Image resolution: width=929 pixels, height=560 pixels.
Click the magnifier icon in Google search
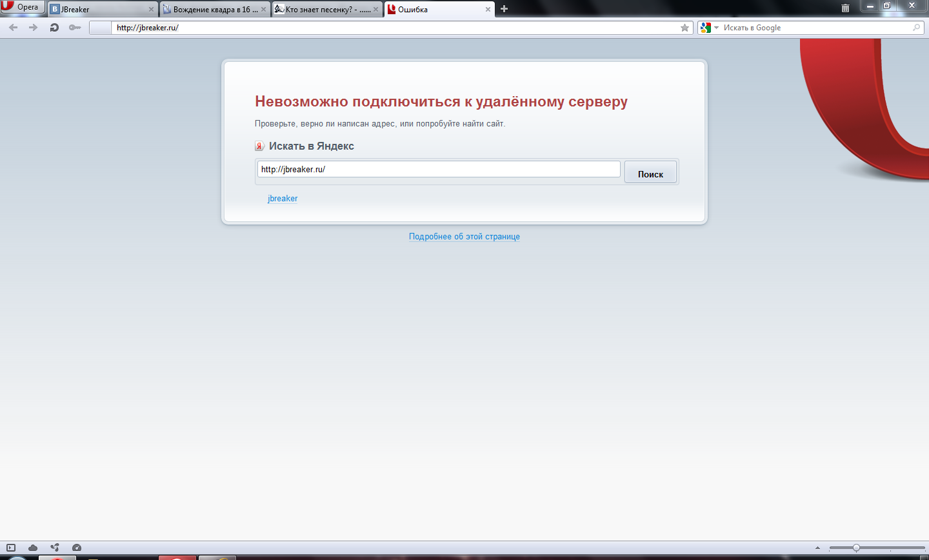click(x=917, y=28)
